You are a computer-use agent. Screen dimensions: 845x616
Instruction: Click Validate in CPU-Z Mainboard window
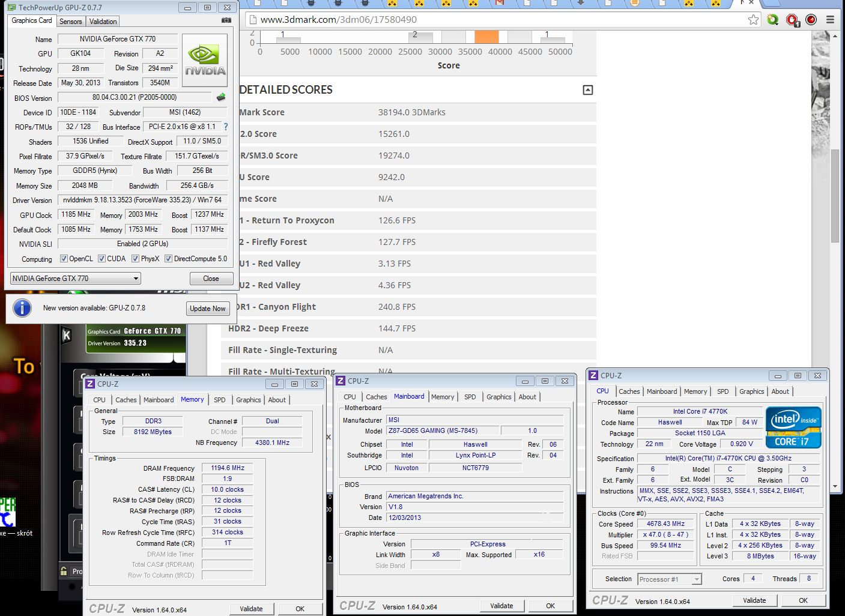tap(501, 606)
